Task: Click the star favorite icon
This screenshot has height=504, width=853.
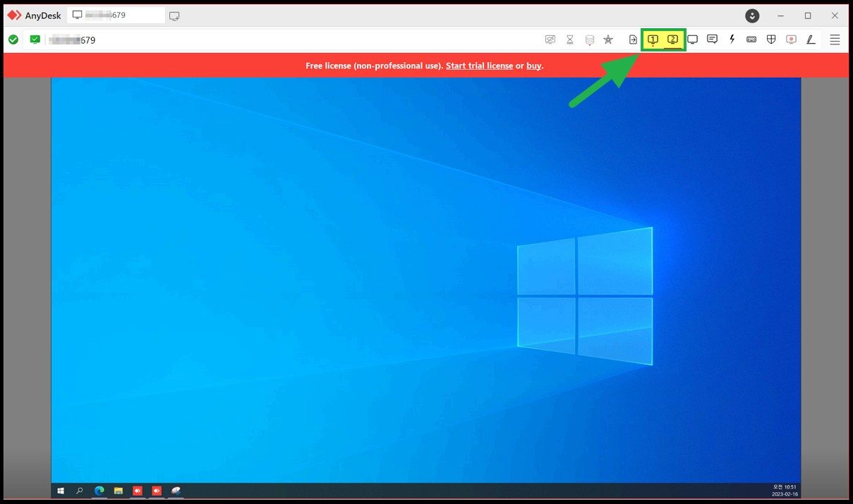Action: (608, 40)
